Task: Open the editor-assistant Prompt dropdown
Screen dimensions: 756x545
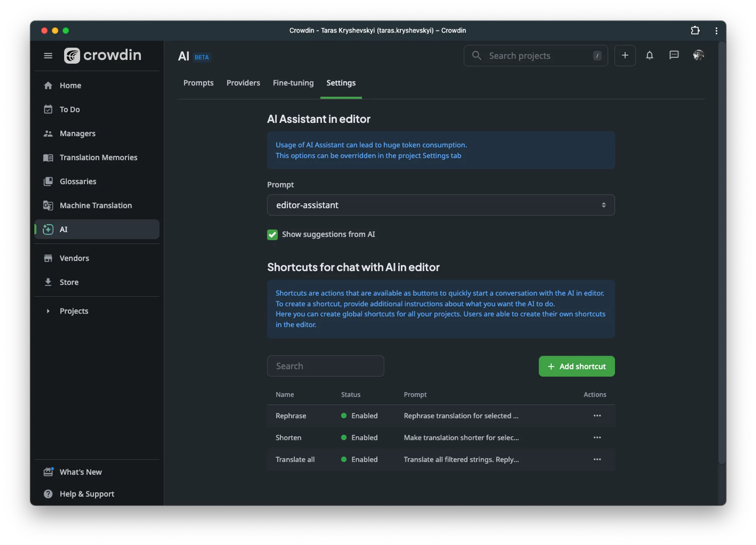Action: coord(441,205)
